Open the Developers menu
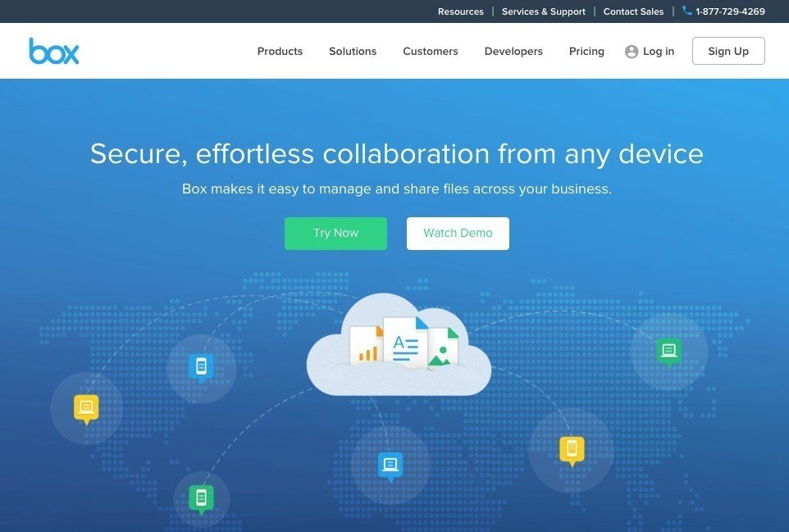This screenshot has width=789, height=532. click(513, 52)
